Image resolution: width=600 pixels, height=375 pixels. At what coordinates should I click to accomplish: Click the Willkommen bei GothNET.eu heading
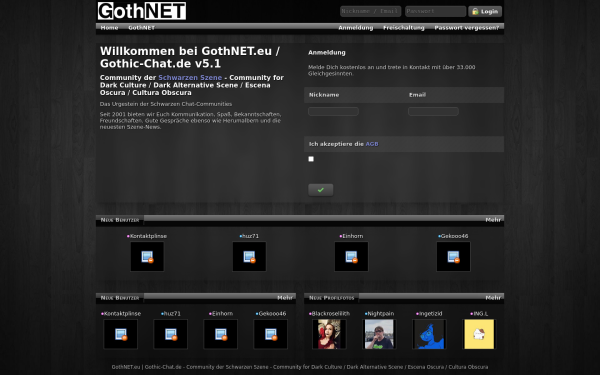190,57
